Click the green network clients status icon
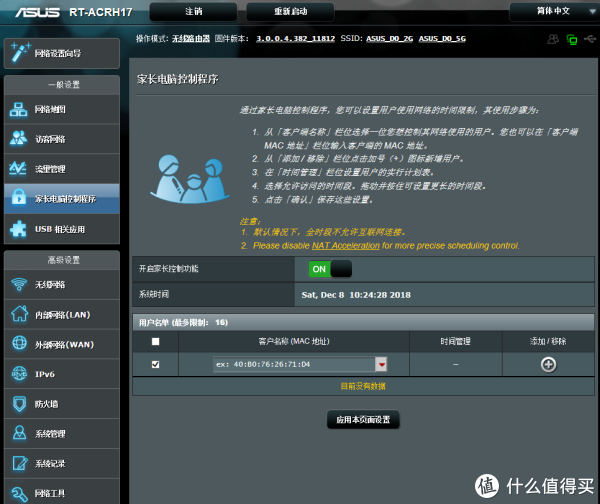This screenshot has height=504, width=600. [x=572, y=39]
